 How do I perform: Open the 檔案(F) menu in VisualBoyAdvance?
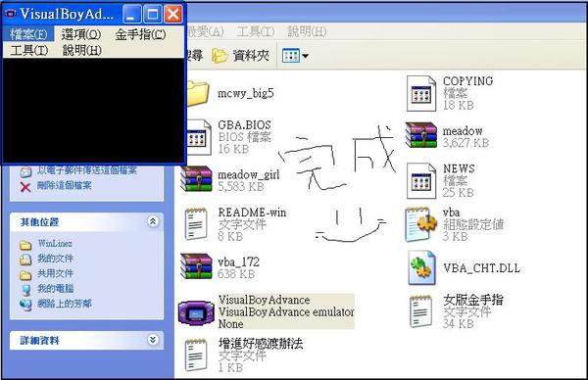pos(28,34)
